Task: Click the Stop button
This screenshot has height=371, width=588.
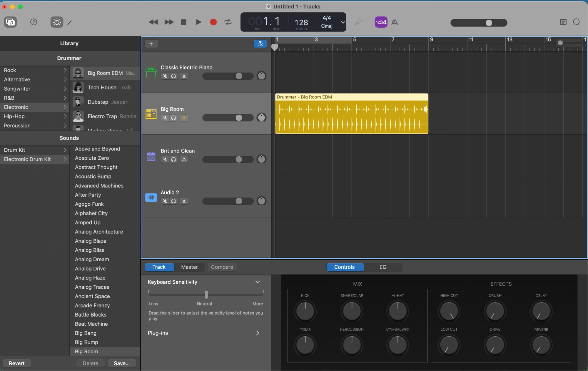Action: coord(184,22)
